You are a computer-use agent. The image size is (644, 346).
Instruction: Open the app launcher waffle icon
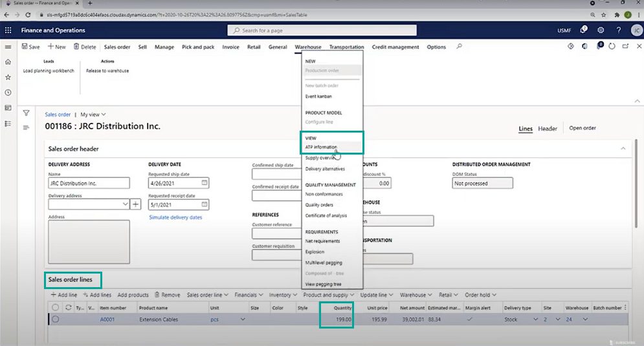[8, 30]
